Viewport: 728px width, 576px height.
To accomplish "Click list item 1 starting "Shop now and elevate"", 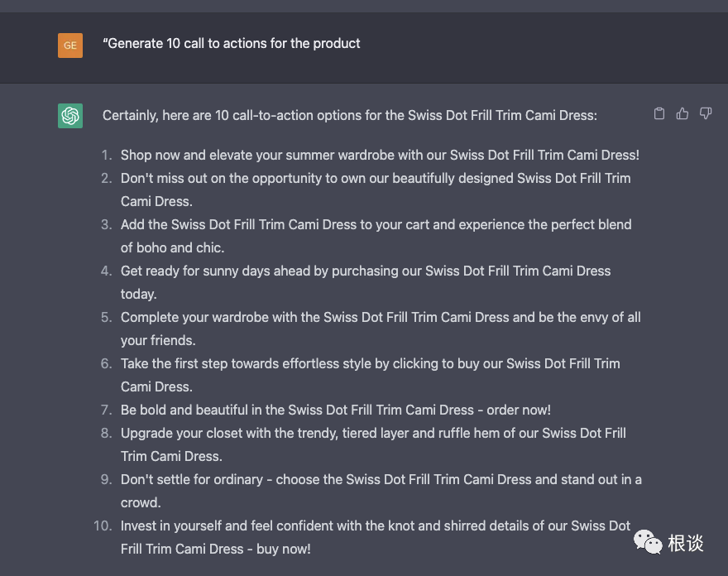I will point(380,155).
